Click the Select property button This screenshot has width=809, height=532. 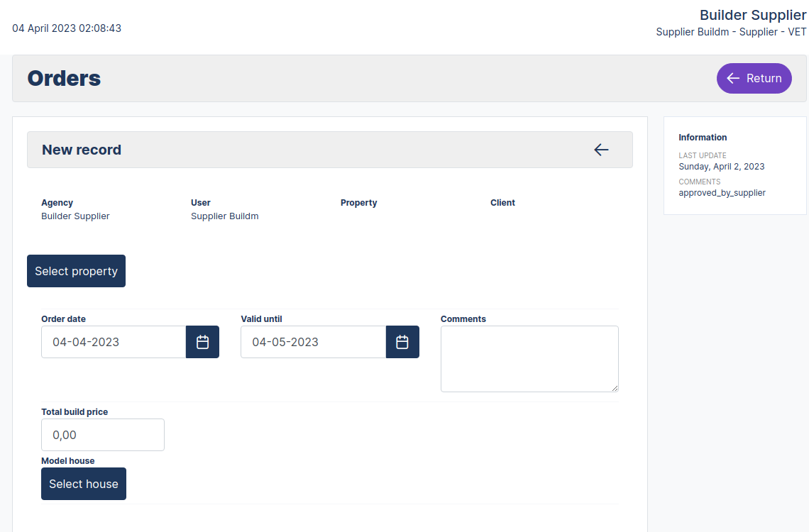76,271
